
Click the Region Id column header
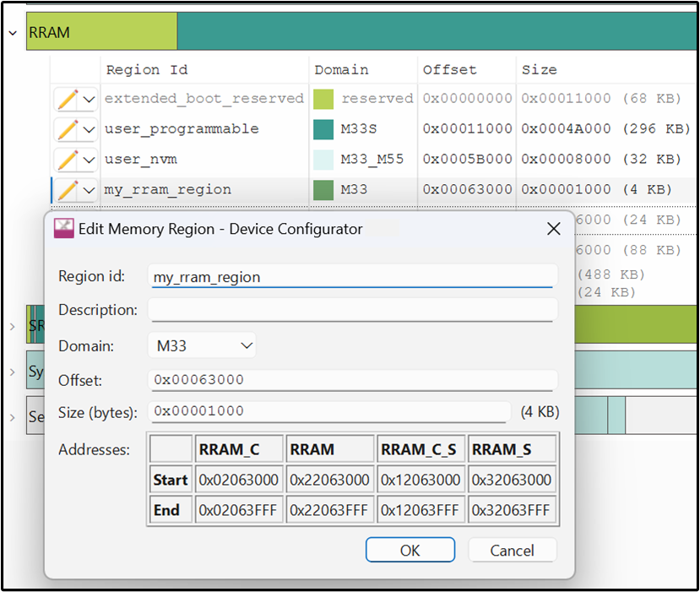tap(146, 69)
